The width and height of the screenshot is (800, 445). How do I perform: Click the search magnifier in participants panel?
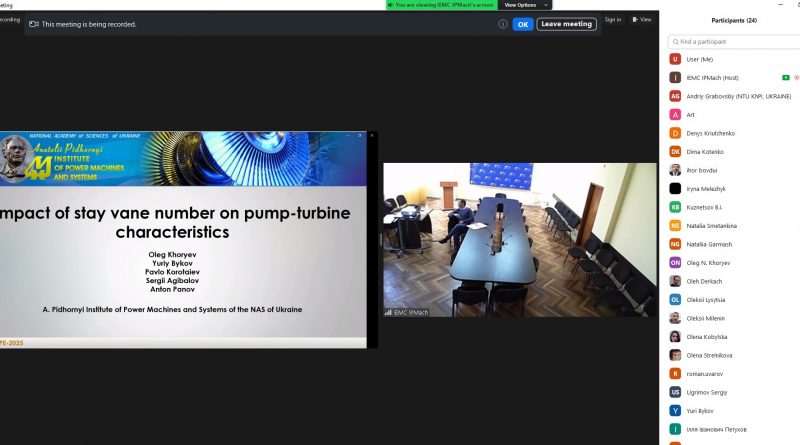675,42
